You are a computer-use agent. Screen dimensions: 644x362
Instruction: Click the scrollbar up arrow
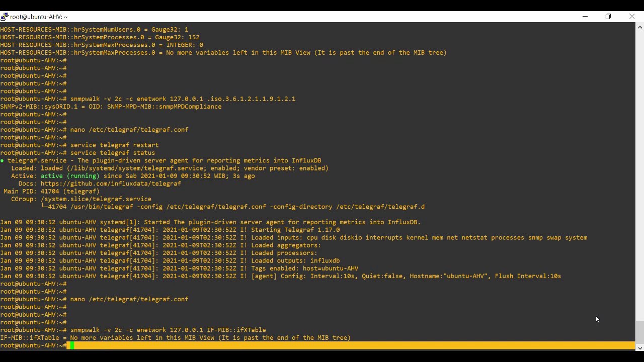[639, 27]
